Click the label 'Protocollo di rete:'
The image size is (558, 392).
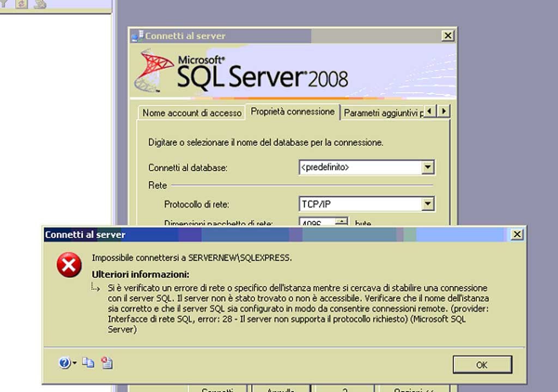point(197,204)
